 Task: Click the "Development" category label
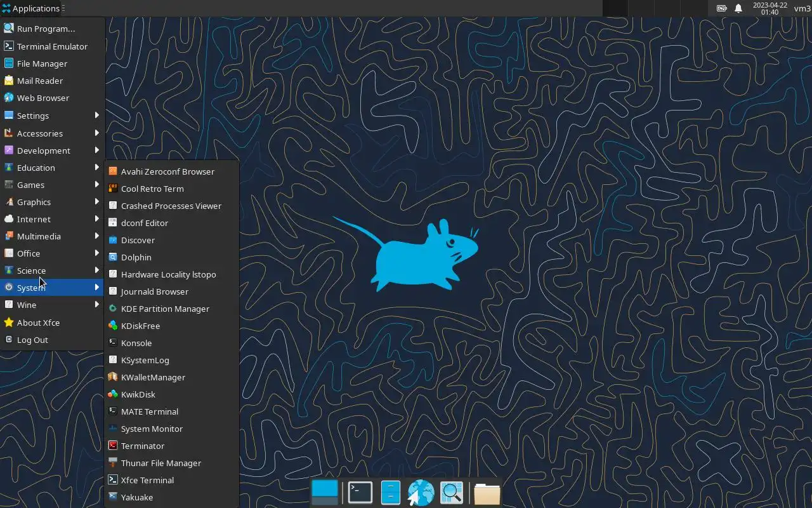44,150
